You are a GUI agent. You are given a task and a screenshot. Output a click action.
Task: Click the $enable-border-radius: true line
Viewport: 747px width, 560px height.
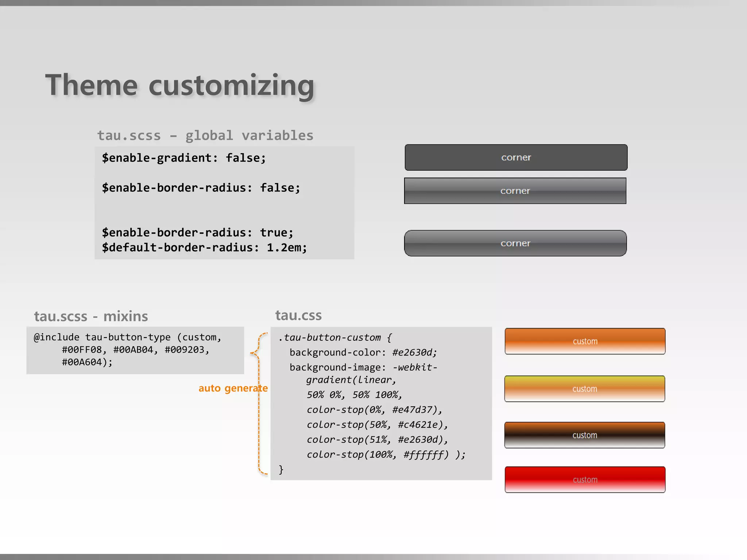click(197, 233)
